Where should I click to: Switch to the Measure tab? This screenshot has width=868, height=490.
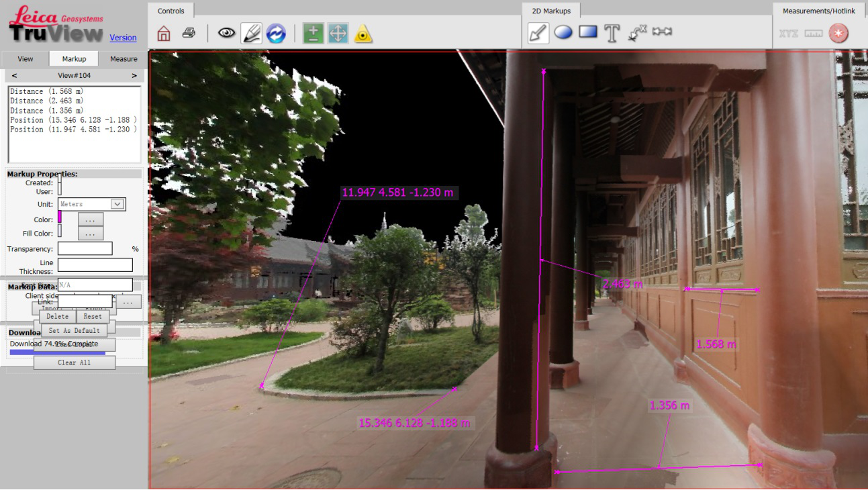tap(124, 59)
